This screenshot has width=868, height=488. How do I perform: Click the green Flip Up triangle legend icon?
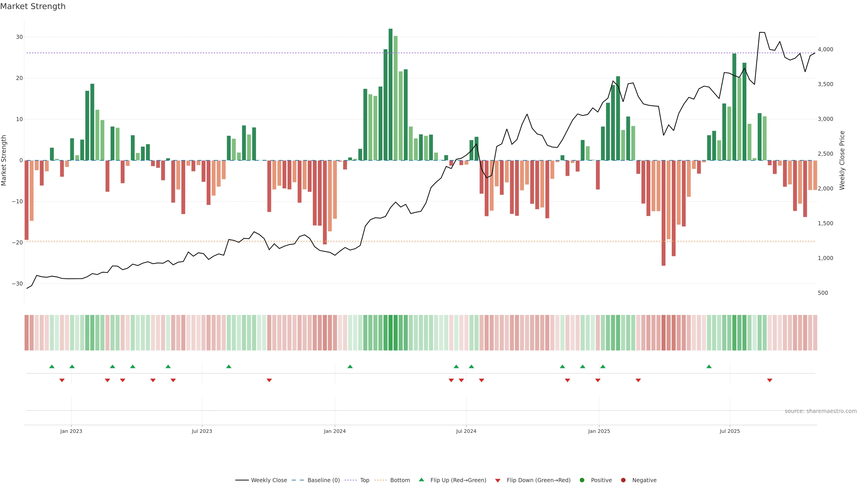tap(421, 480)
